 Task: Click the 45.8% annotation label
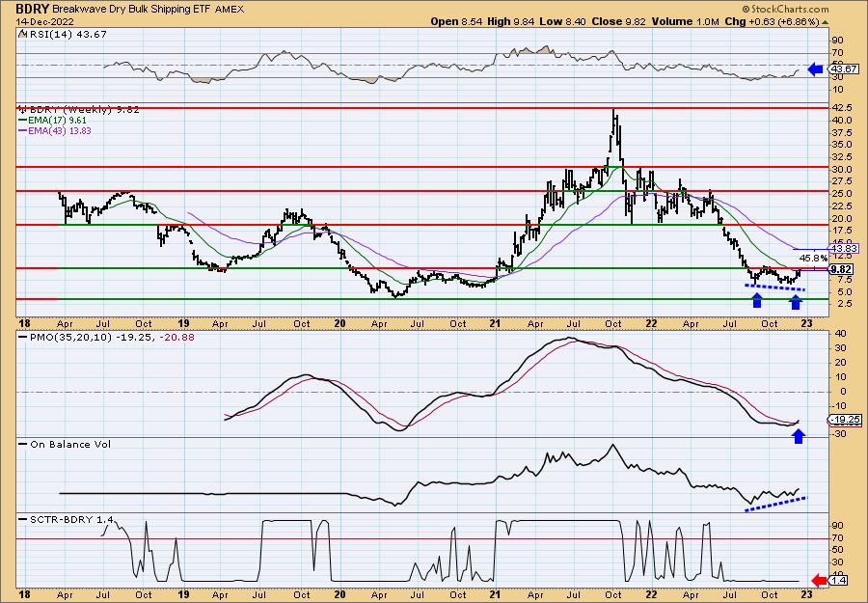[814, 259]
